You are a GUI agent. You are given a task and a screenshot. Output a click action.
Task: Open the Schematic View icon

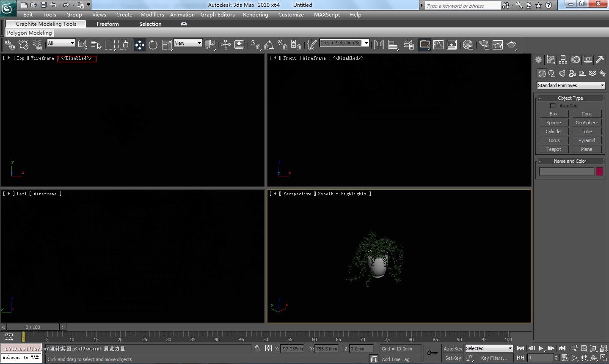point(452,44)
